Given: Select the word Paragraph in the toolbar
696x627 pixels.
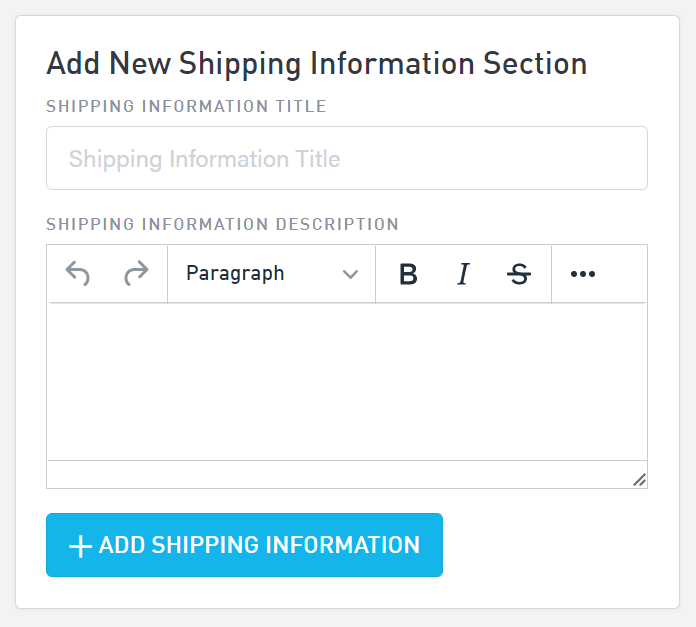Looking at the screenshot, I should click(235, 274).
